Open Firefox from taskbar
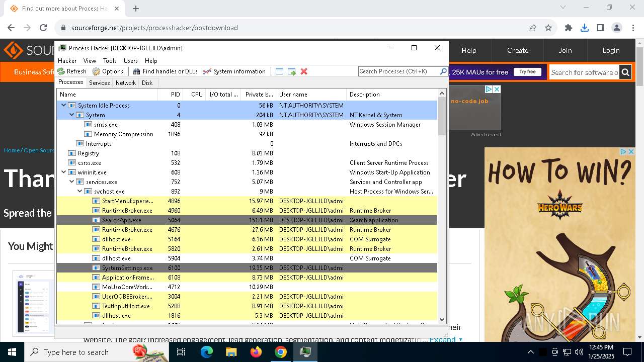Screen dimensions: 644x362 256,352
